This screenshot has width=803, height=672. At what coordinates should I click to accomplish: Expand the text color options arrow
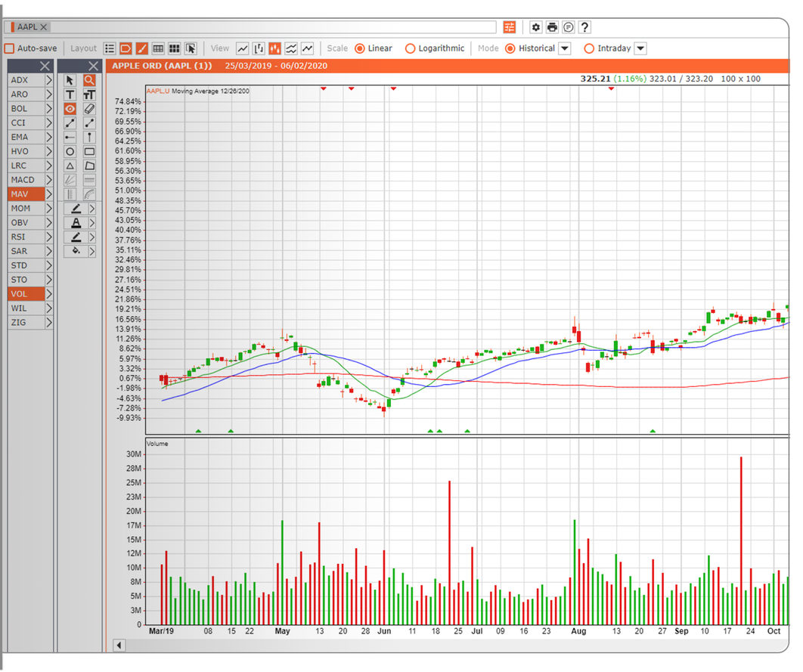coord(92,223)
